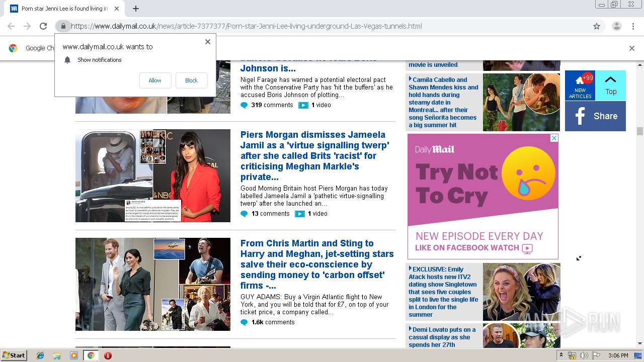Jump to Top with the chevron button
644x362 pixels.
point(611,85)
